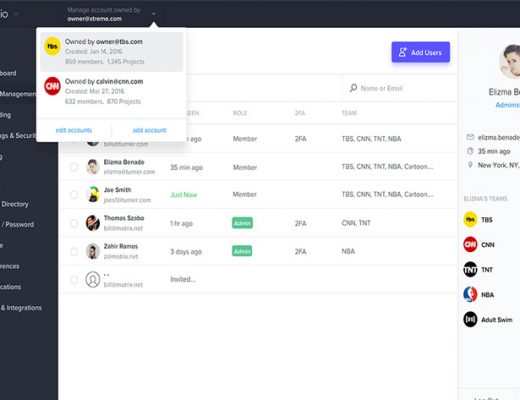Open the Password sidebar item
This screenshot has height=400, width=520.
[17, 224]
